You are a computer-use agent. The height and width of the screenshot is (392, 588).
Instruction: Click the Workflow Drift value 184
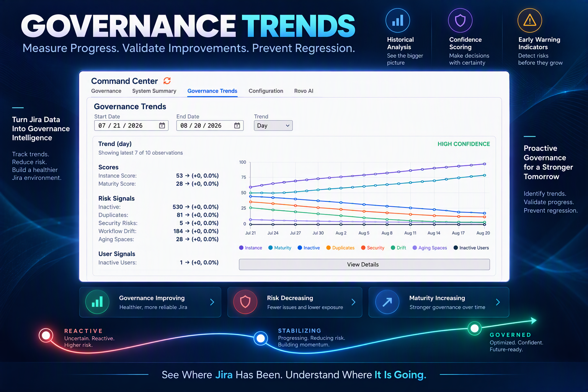coord(178,231)
